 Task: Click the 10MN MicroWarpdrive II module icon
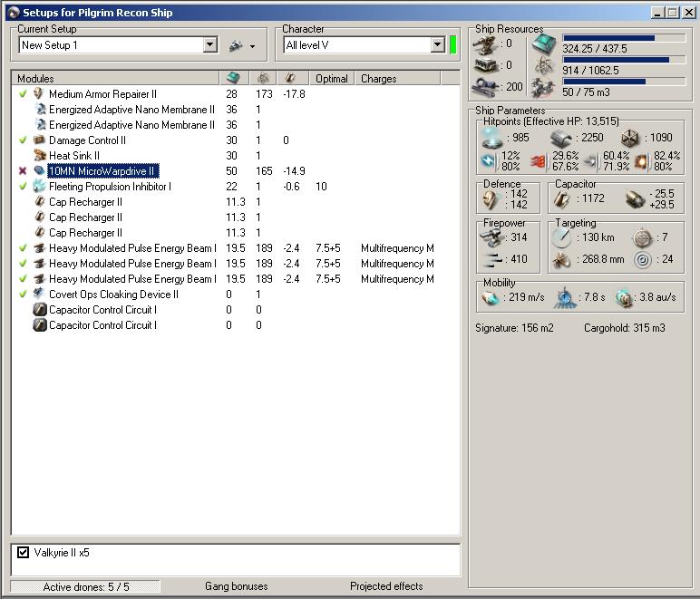(39, 170)
